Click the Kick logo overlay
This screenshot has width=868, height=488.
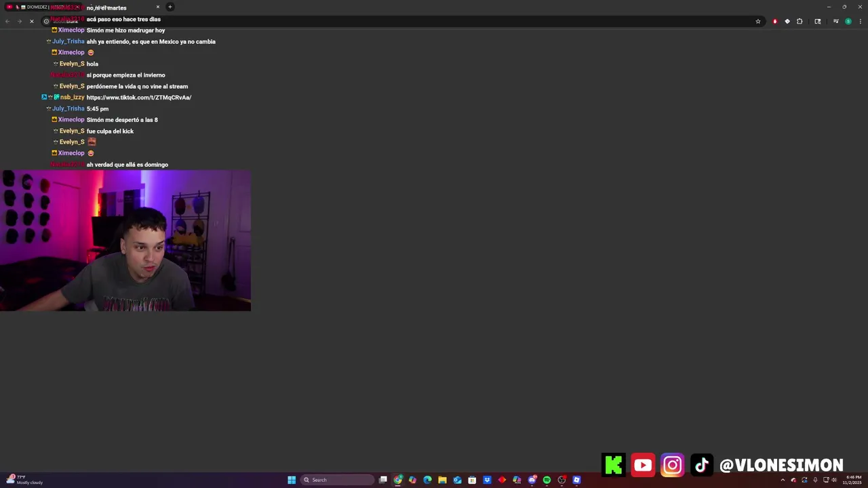click(x=614, y=465)
